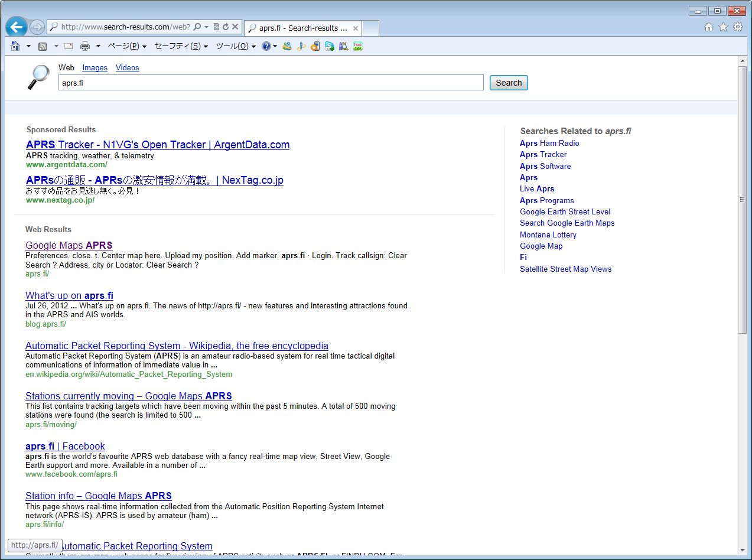Expand the Help dropdown arrow
Screen dimensions: 752x560
(275, 46)
